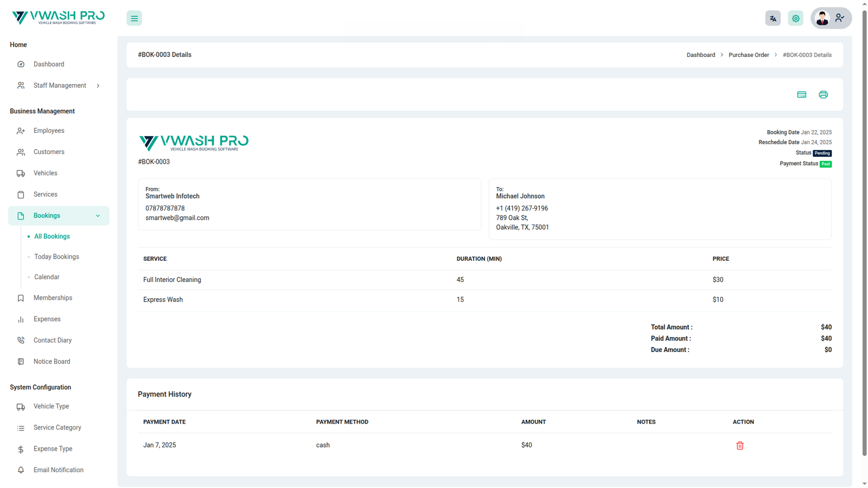Click the Purchase Order breadcrumb link
868x488 pixels.
point(748,55)
